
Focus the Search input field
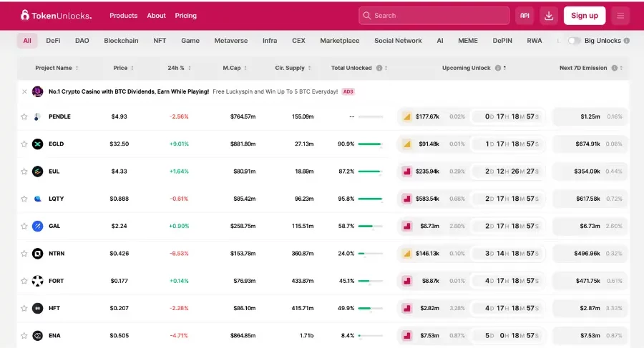[x=434, y=16]
